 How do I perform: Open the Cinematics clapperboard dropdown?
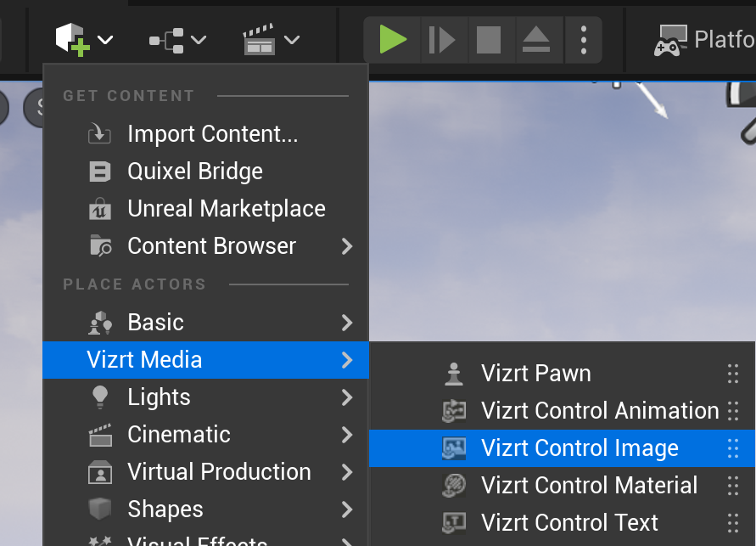(271, 40)
